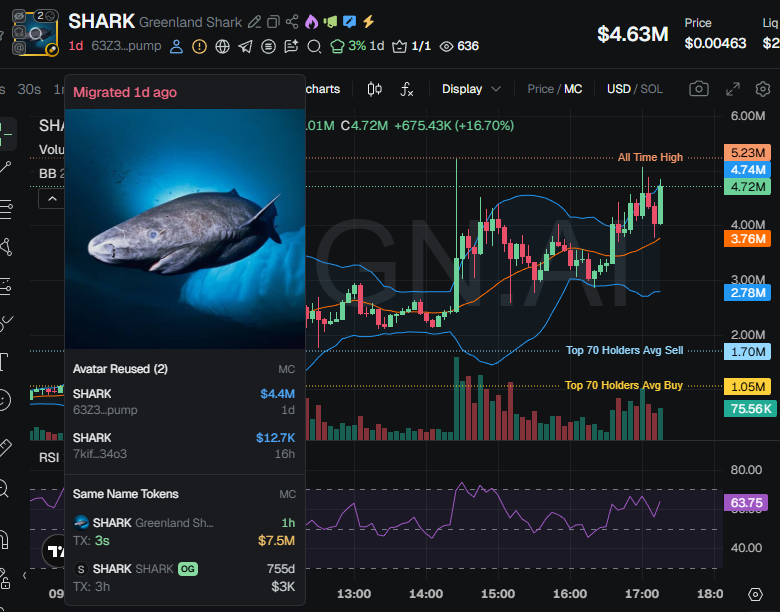Open the blue person profile icon
Viewport: 780px width, 612px height.
tap(176, 47)
